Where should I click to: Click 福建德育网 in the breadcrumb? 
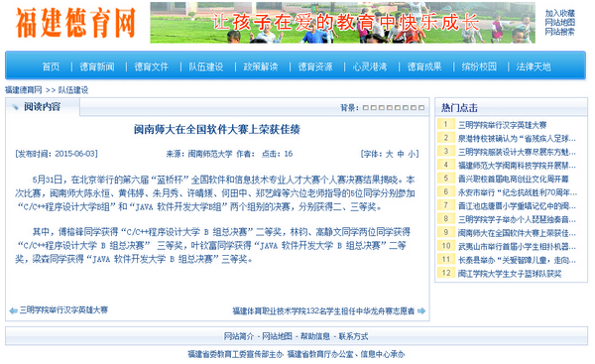[x=24, y=90]
